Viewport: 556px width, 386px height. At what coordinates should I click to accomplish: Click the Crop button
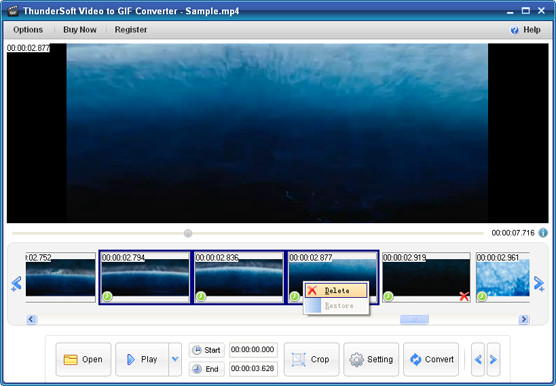coord(311,359)
